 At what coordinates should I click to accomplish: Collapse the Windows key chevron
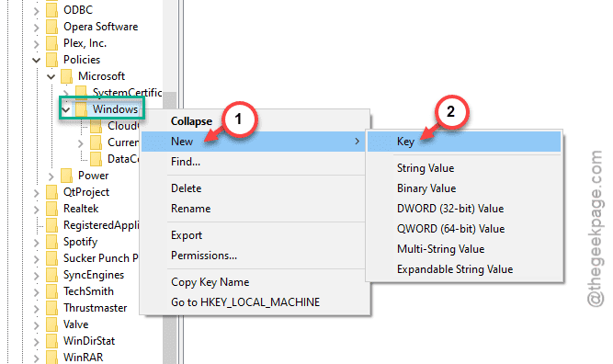[x=66, y=110]
